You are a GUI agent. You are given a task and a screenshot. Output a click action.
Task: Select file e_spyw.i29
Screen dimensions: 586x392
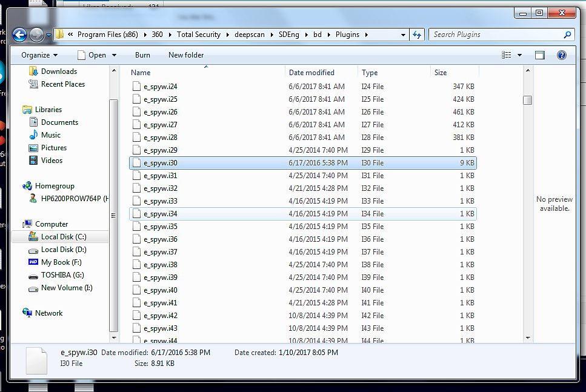303,150
